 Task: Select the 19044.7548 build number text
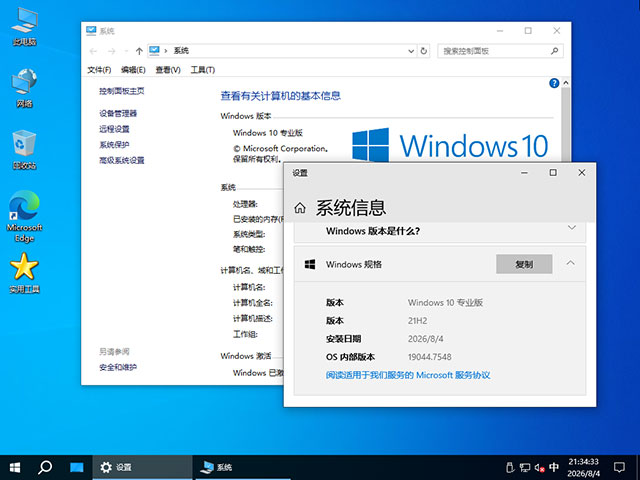coord(429,357)
